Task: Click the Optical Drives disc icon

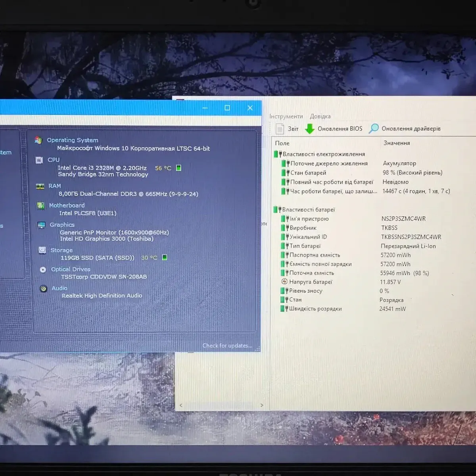Action: tap(43, 269)
